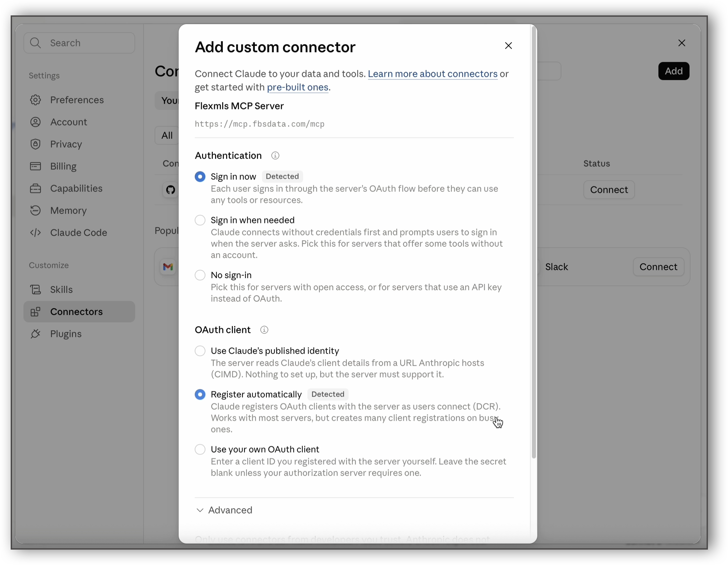Screen dimensions: 728x565
Task: Click the OAuth client info icon
Action: (x=264, y=330)
